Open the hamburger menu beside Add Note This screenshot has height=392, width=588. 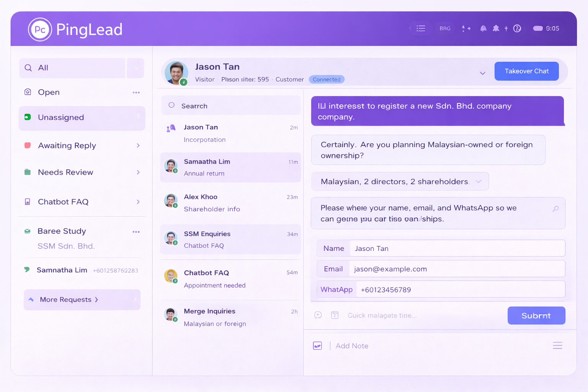click(557, 346)
